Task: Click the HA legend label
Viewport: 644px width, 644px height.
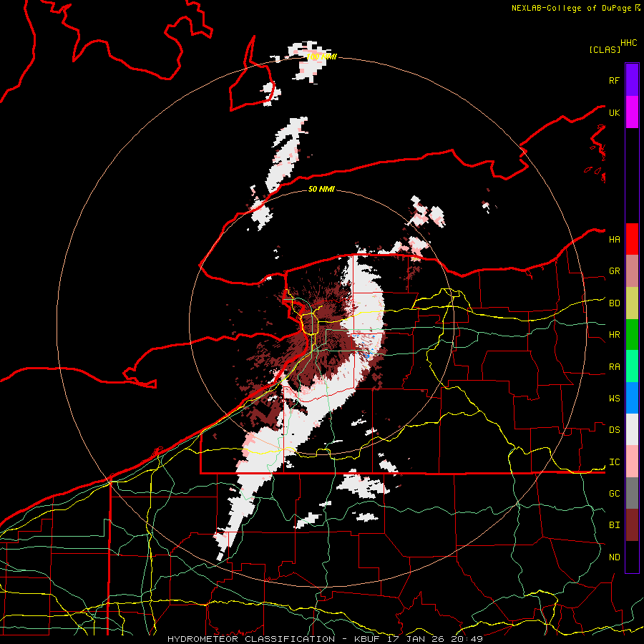Action: point(614,239)
